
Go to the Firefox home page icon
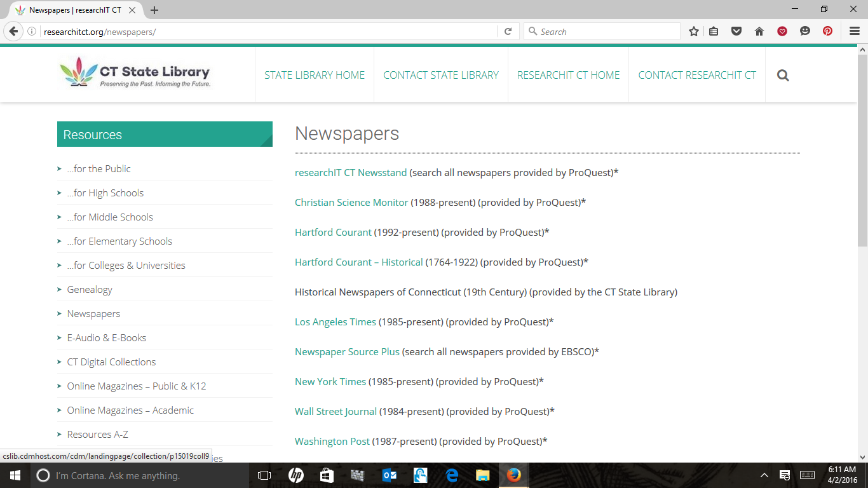pyautogui.click(x=759, y=31)
